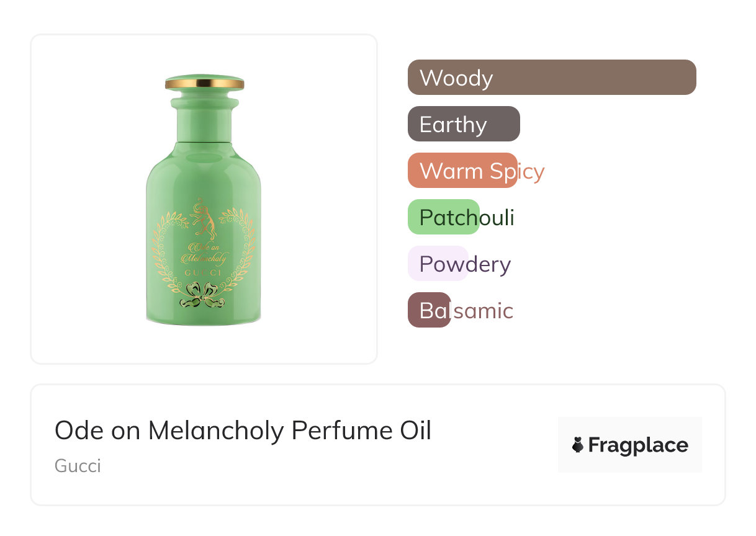Click the green bottle neck

[x=204, y=121]
